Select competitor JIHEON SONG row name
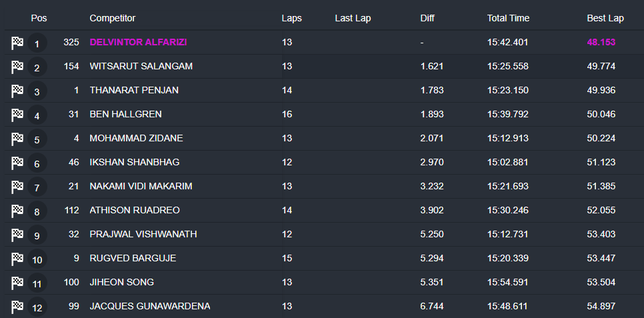This screenshot has width=644, height=318. click(x=121, y=282)
